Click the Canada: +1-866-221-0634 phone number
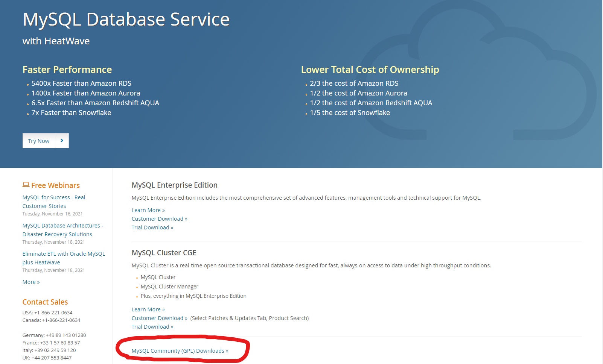 tap(52, 320)
